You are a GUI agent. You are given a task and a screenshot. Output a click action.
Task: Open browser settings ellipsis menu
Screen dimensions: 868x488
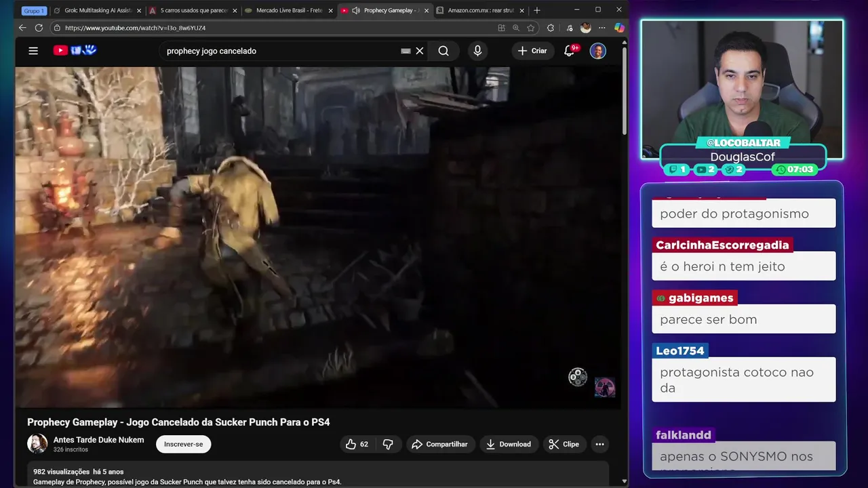coord(602,28)
